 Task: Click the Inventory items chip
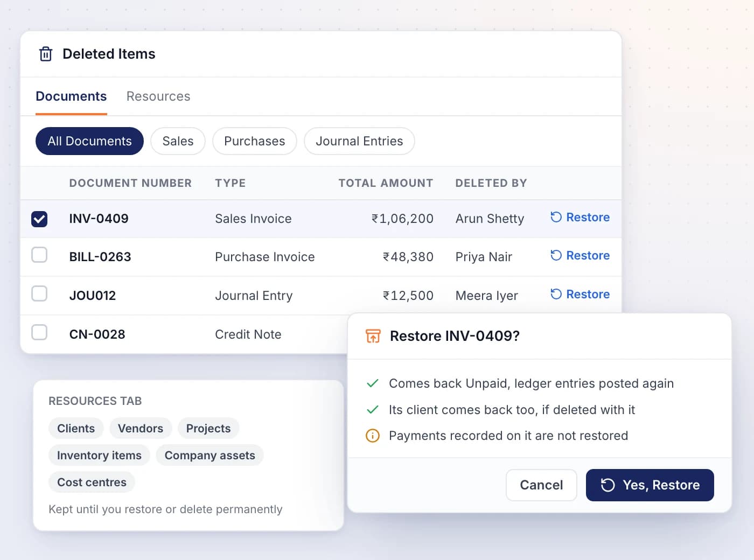point(99,455)
